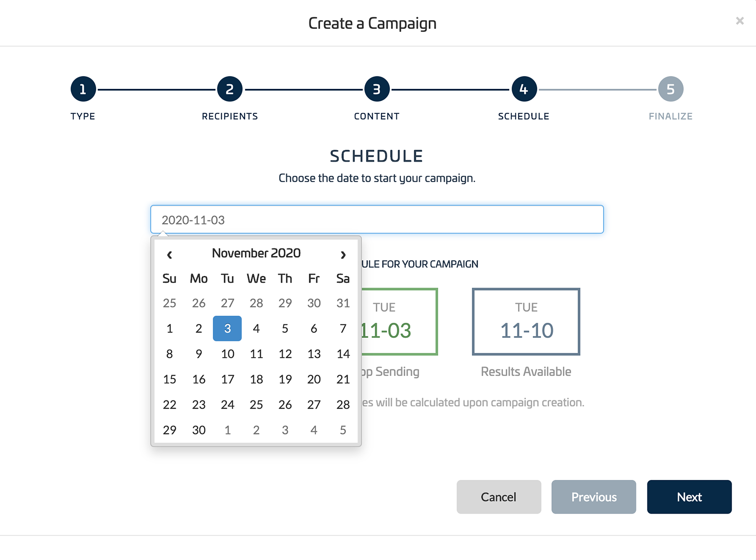The image size is (756, 560).
Task: Open month selector via November 2020 header
Action: (256, 253)
